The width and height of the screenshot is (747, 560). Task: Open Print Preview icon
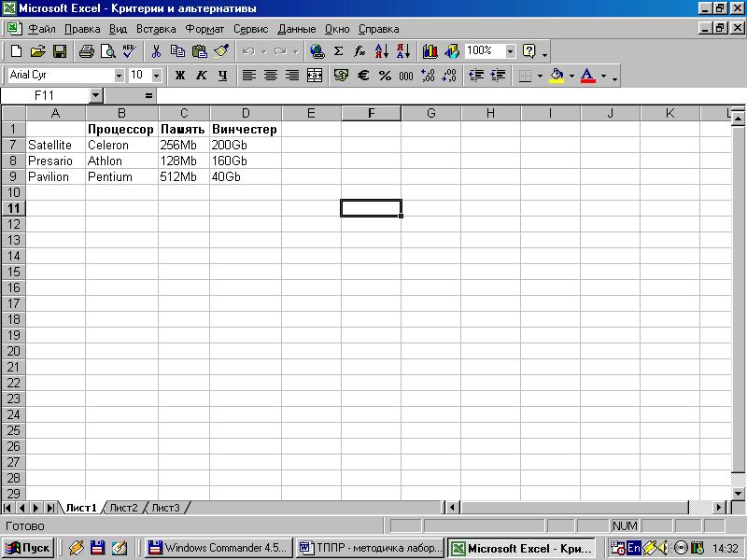108,51
